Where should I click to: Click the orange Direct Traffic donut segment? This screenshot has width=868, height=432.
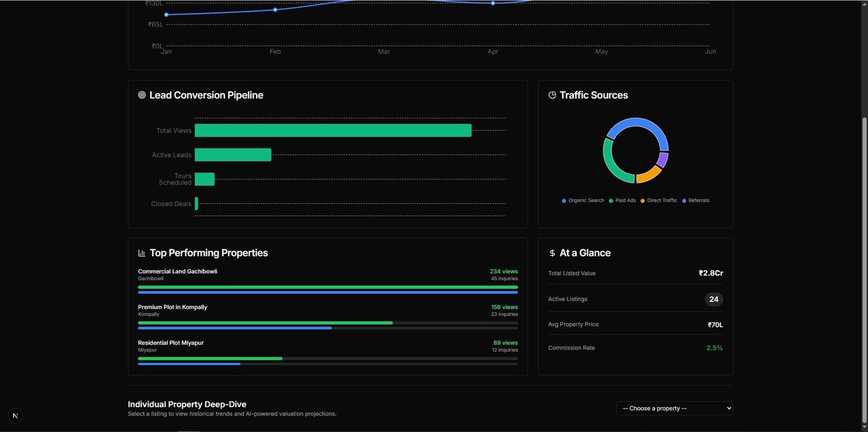pyautogui.click(x=649, y=175)
